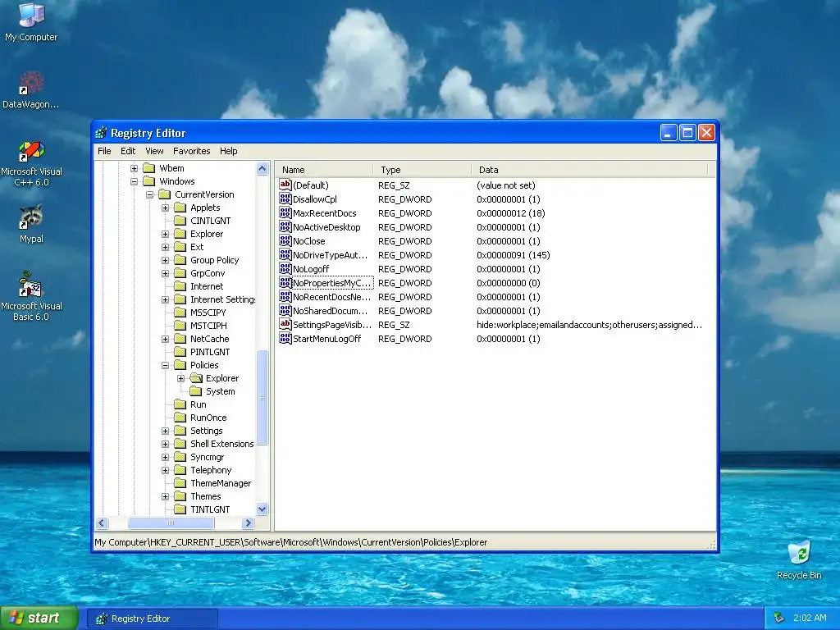Sort by the Type column header
Viewport: 840px width, 630px height.
tap(422, 170)
